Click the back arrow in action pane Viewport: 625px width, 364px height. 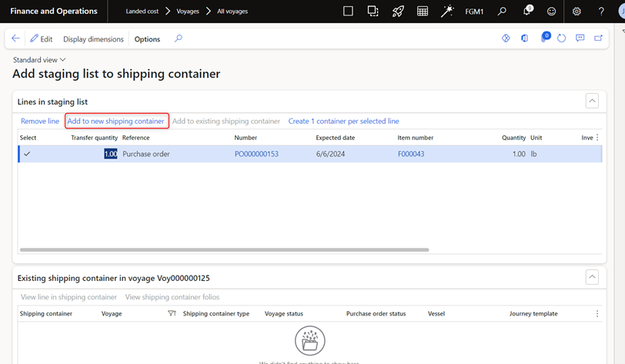pos(15,38)
